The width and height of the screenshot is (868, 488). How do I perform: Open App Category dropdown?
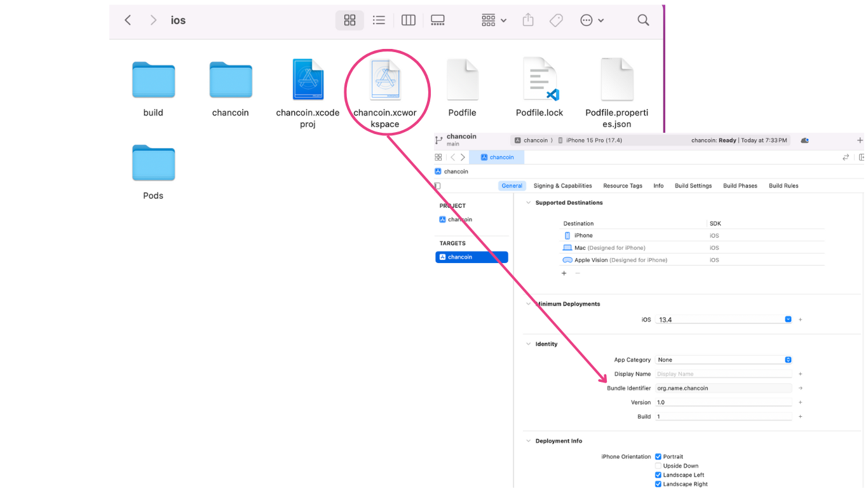(x=724, y=360)
